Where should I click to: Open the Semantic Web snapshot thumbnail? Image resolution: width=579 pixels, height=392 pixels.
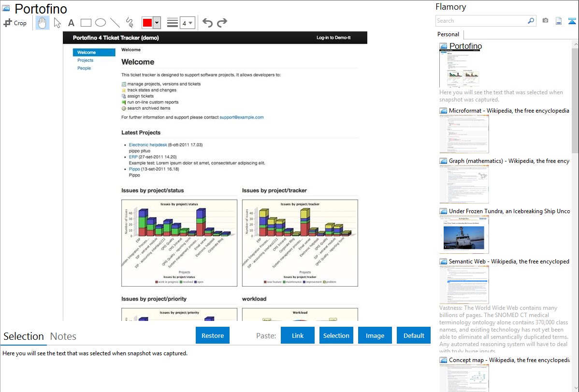[x=464, y=284]
